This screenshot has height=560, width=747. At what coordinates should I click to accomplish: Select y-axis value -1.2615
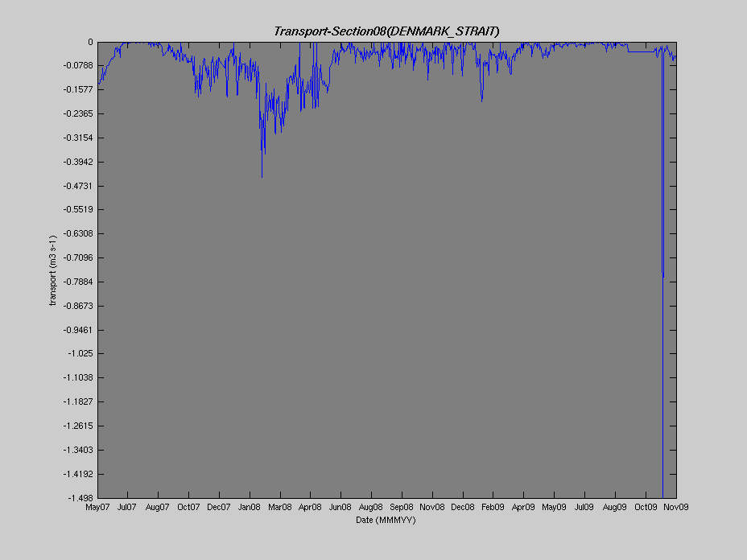tap(78, 426)
